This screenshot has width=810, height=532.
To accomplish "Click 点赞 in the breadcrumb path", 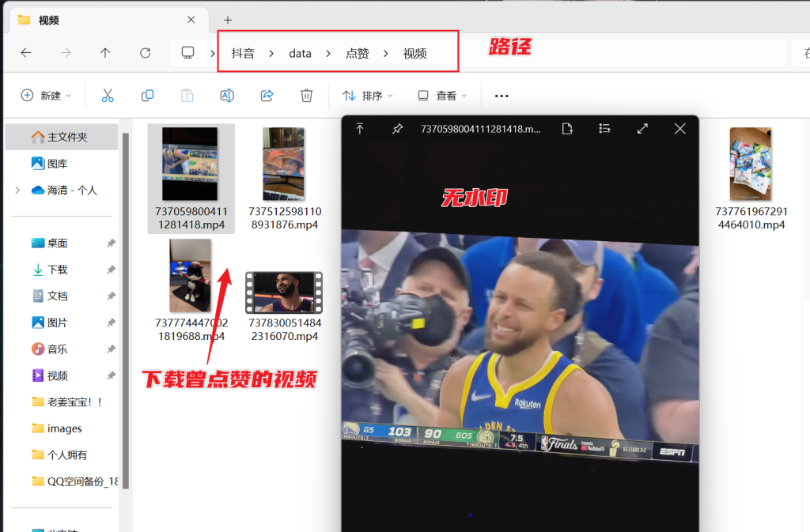I will pos(357,53).
